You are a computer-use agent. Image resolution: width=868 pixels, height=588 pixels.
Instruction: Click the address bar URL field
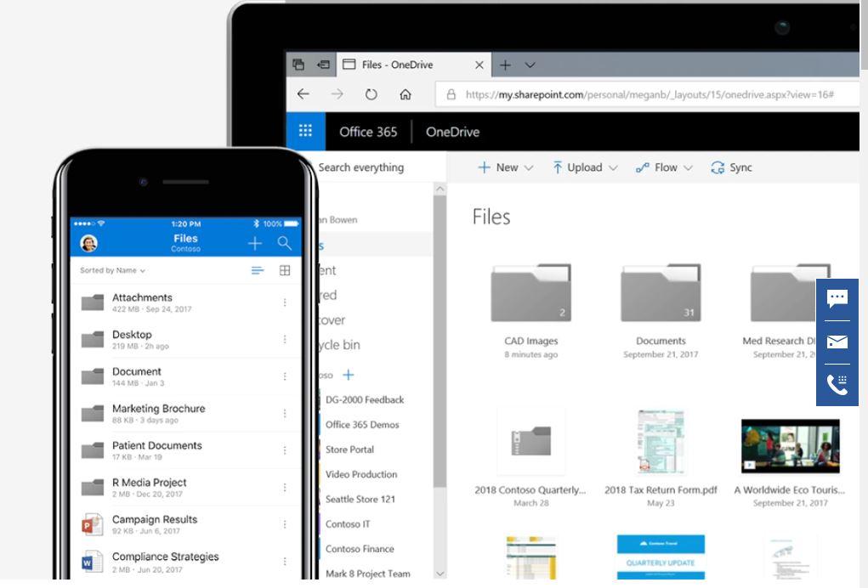[x=648, y=94]
